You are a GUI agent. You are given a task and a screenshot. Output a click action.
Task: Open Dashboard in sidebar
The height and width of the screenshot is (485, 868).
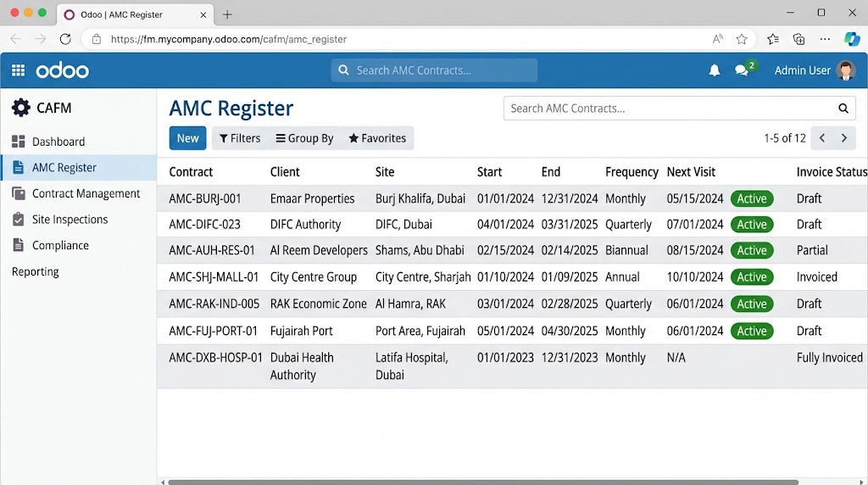58,142
